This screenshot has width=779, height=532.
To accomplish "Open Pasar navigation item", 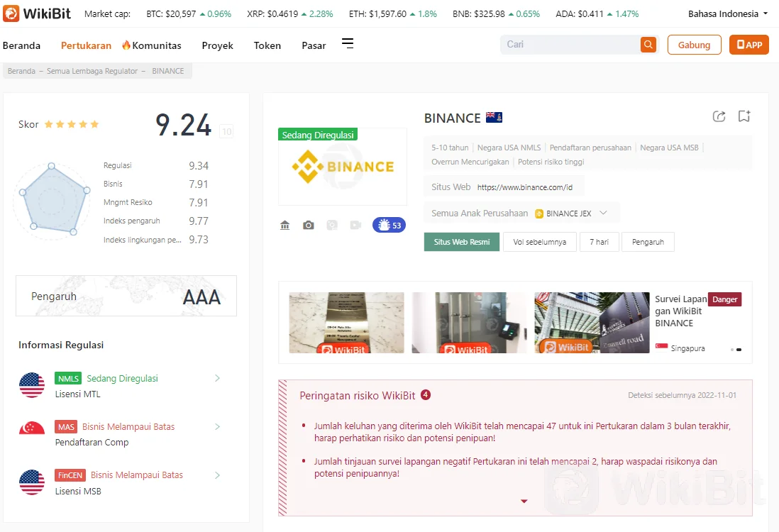I will click(x=314, y=45).
